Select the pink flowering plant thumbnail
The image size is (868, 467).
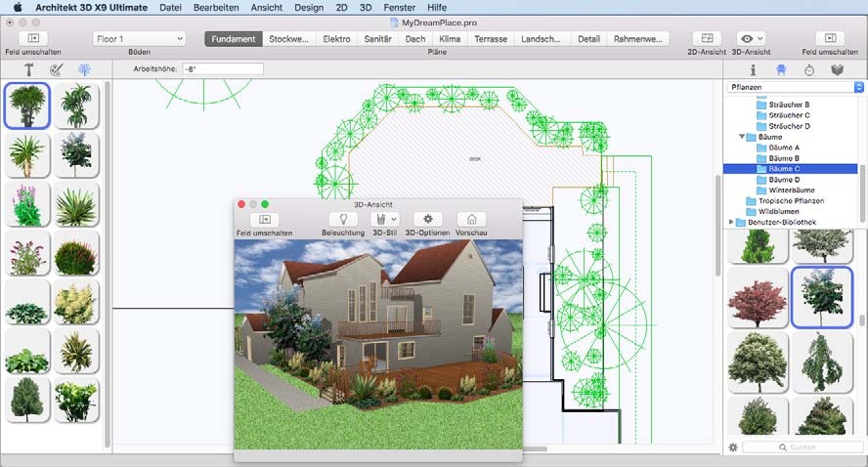coord(27,204)
